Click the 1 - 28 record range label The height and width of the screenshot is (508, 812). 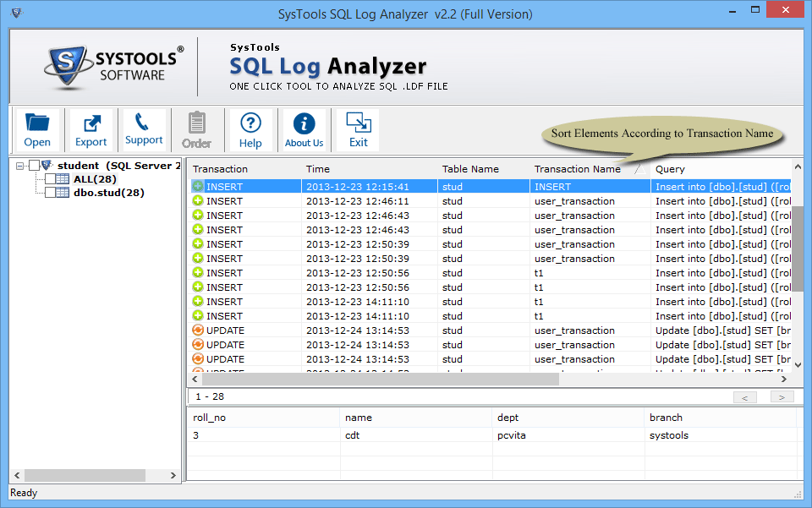coord(210,396)
